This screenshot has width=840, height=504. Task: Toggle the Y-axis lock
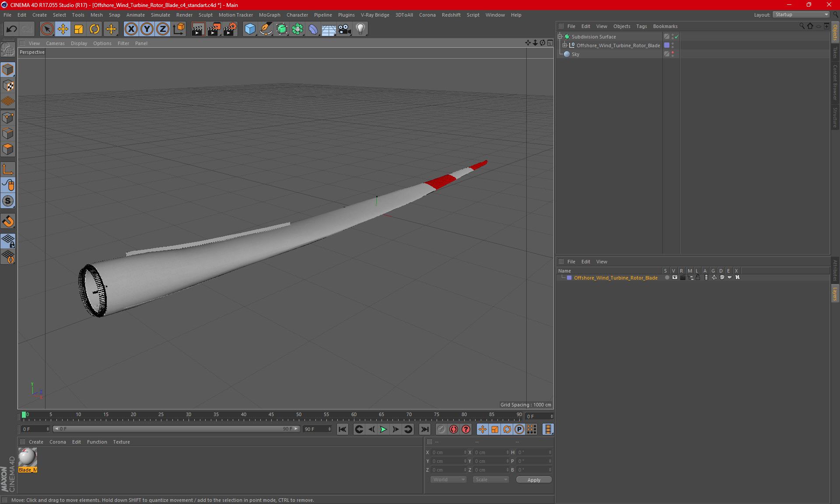(147, 29)
